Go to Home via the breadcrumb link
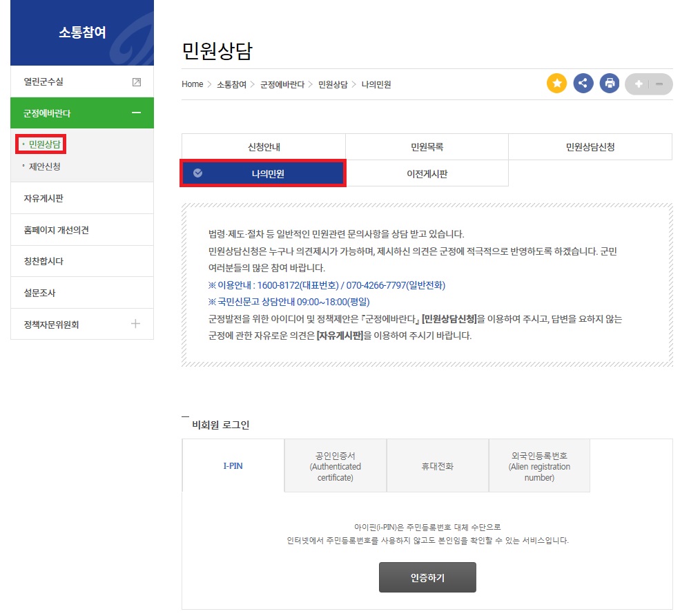 coord(191,84)
